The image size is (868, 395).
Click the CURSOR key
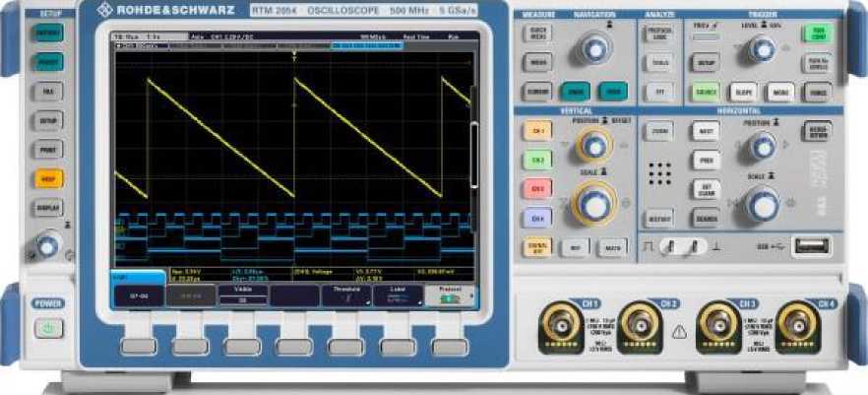pyautogui.click(x=537, y=91)
